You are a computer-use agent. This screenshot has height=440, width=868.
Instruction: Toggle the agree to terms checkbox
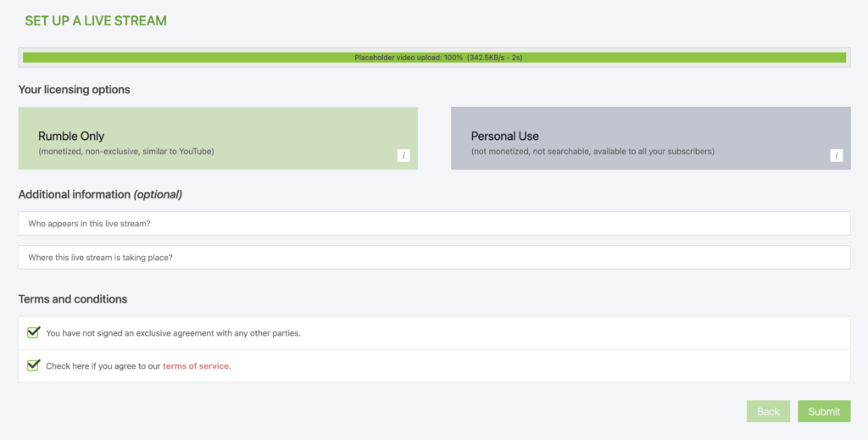[33, 365]
